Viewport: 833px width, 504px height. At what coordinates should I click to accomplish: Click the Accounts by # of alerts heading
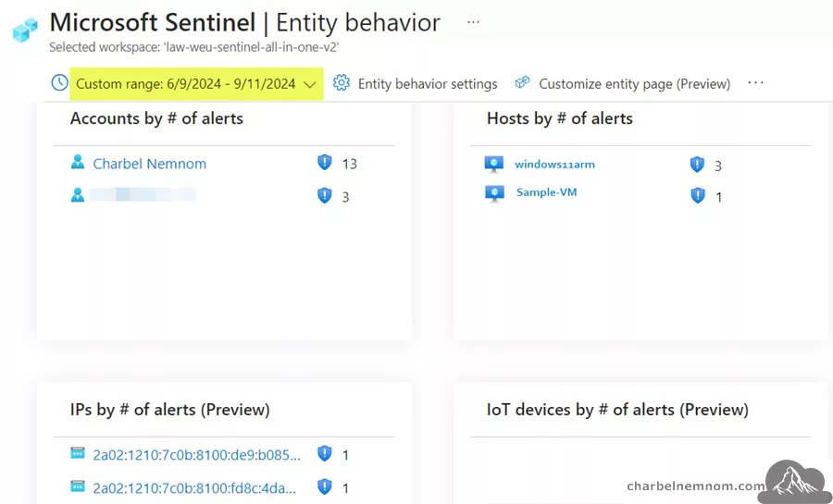[x=156, y=118]
